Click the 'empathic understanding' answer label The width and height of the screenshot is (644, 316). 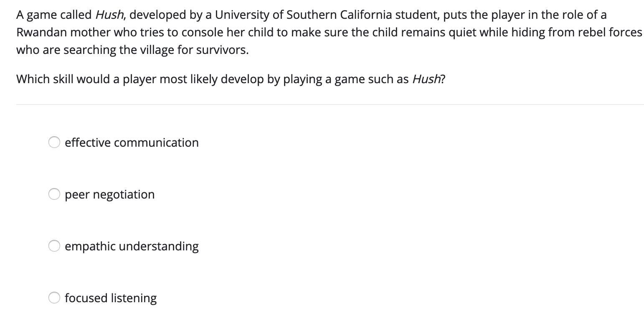click(132, 247)
